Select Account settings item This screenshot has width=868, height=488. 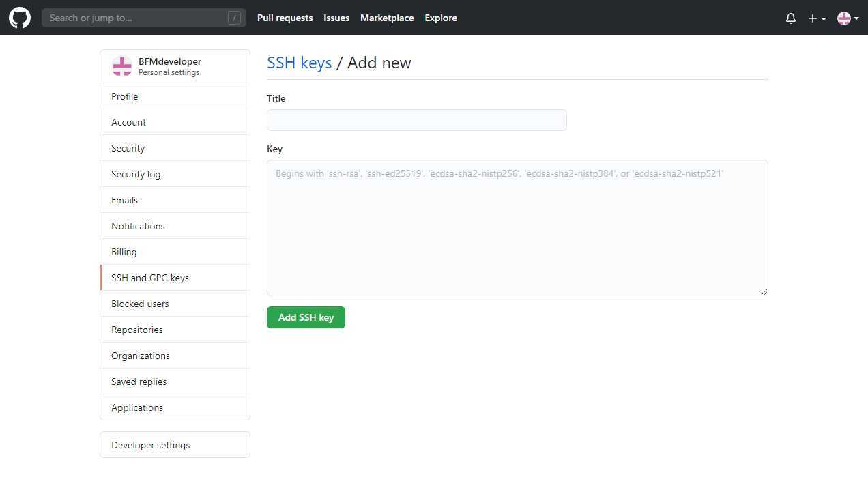175,122
